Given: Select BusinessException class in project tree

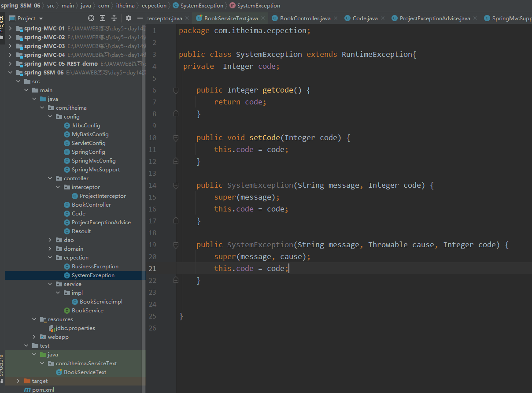Looking at the screenshot, I should (95, 267).
